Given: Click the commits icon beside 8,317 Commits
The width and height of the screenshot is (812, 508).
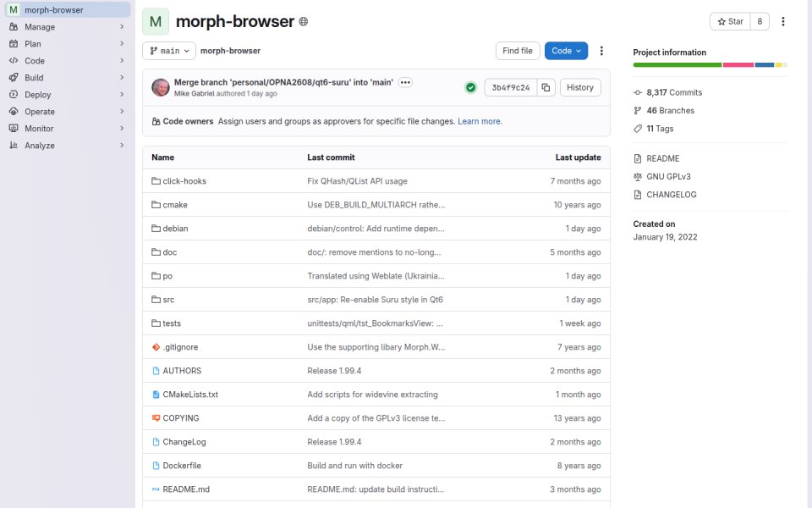Looking at the screenshot, I should tap(638, 93).
